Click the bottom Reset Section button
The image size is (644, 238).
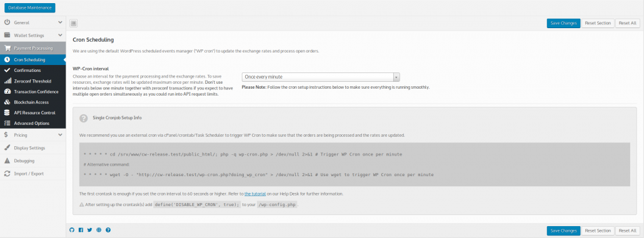[x=598, y=231]
